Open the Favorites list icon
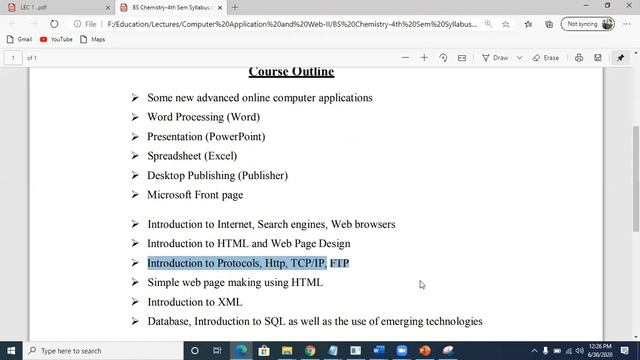The width and height of the screenshot is (640, 360). (528, 24)
